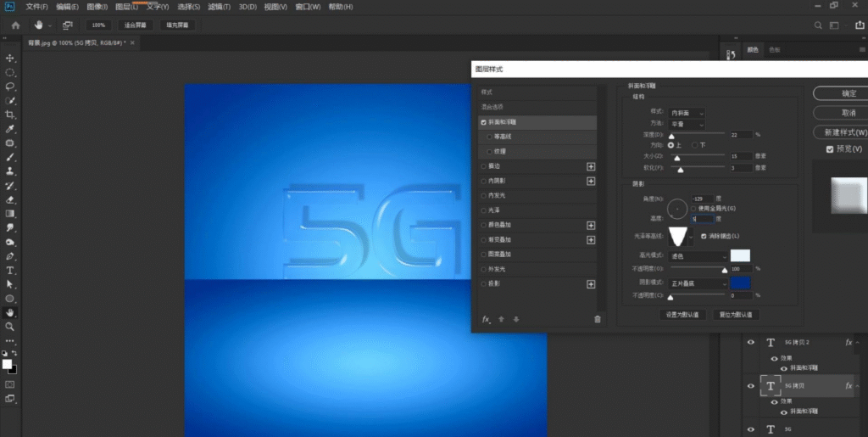Click the delete effect trash icon
The height and width of the screenshot is (437, 868).
pos(598,320)
